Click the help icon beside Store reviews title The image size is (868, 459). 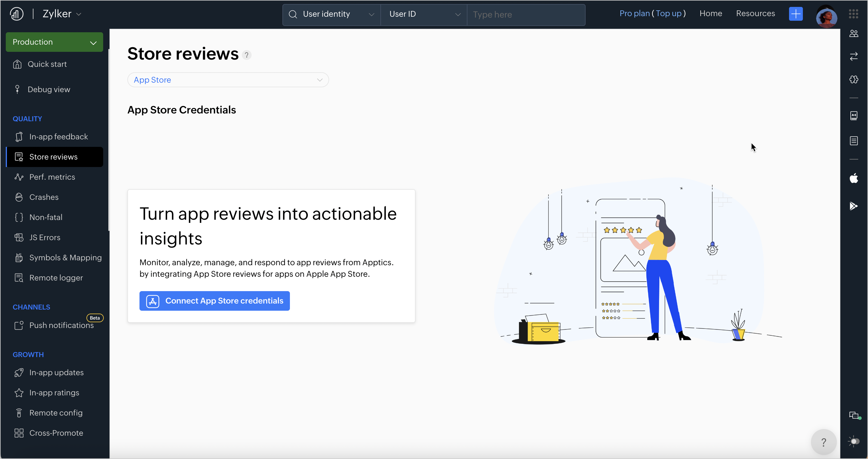(247, 55)
